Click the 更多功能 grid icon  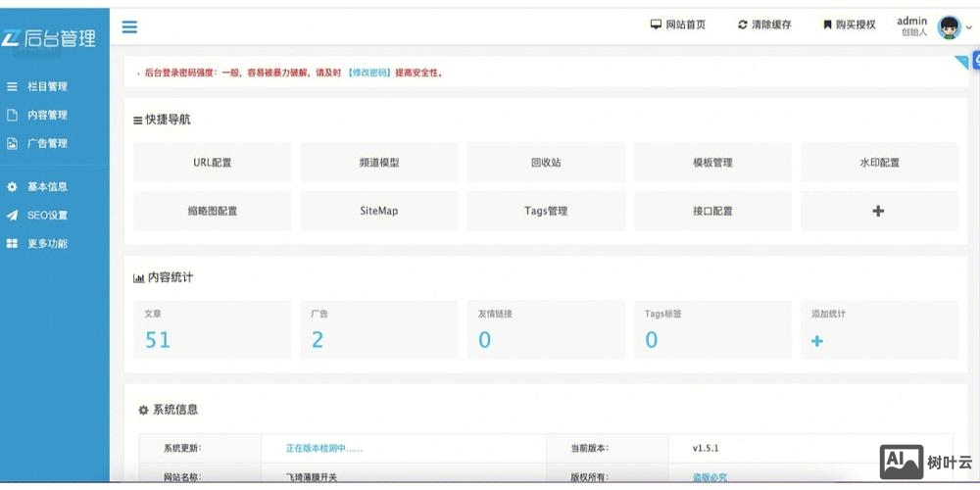pos(12,244)
